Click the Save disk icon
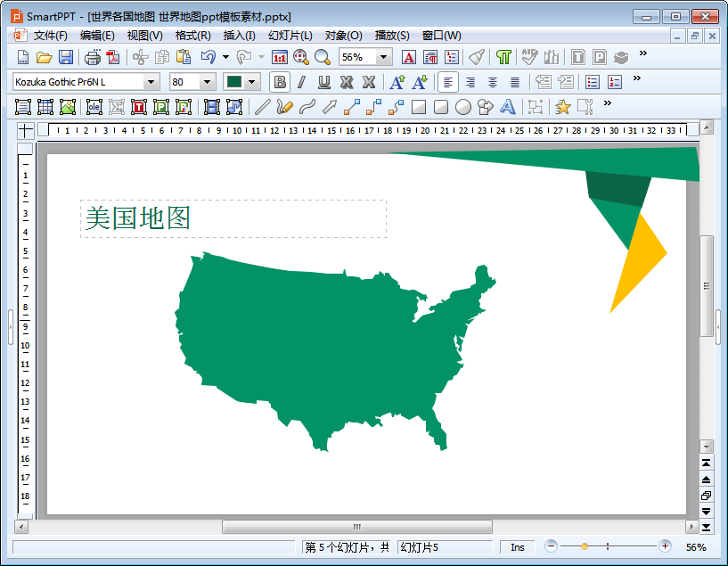This screenshot has width=728, height=566. tap(66, 57)
